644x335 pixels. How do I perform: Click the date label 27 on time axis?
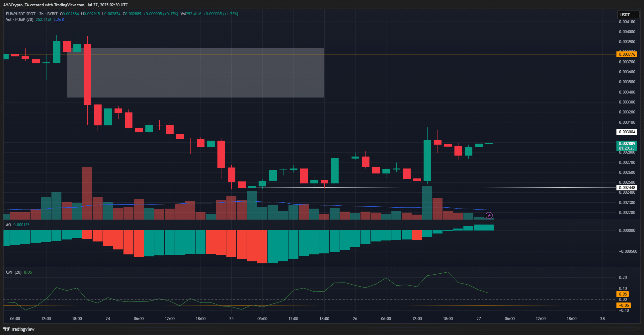tap(479, 319)
